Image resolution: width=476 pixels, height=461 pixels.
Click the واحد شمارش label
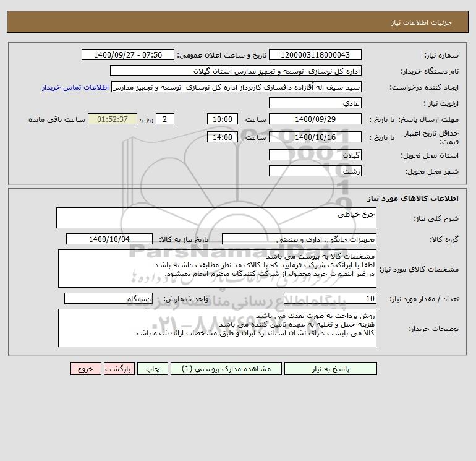pos(186,299)
